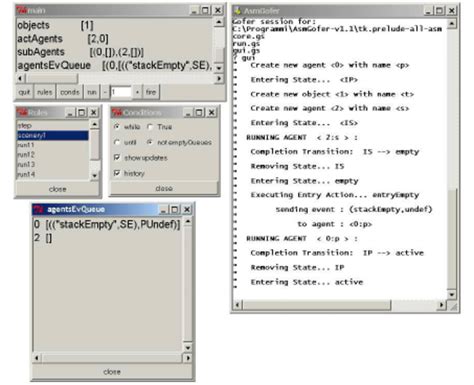Minimize the Conditions window
Screen dimensions: 474x385
[188, 113]
